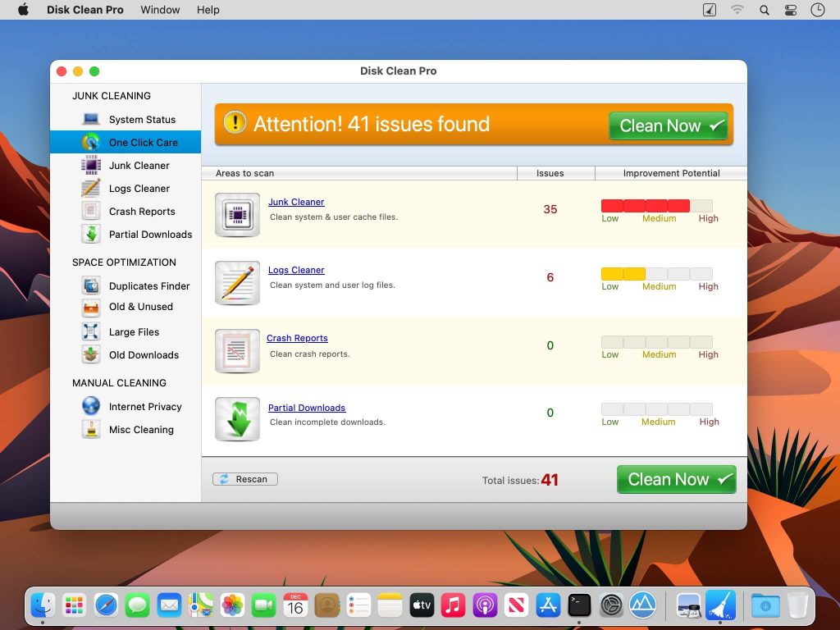Image resolution: width=840 pixels, height=630 pixels.
Task: Open the Window menu
Action: click(160, 10)
